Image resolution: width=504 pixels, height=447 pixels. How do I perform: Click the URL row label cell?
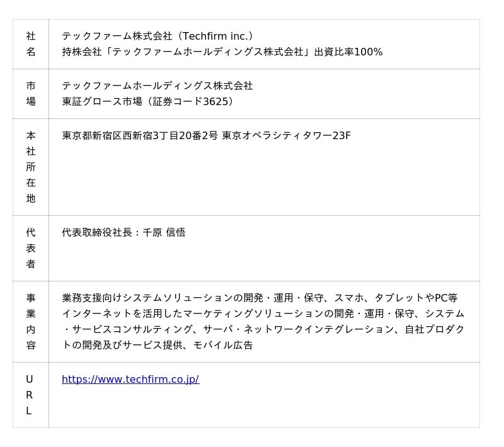30,395
